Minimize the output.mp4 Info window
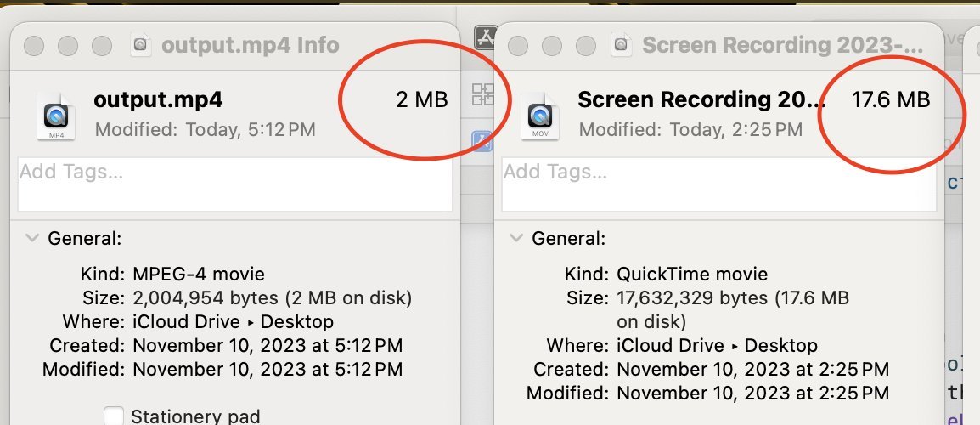Image resolution: width=980 pixels, height=425 pixels. click(67, 46)
